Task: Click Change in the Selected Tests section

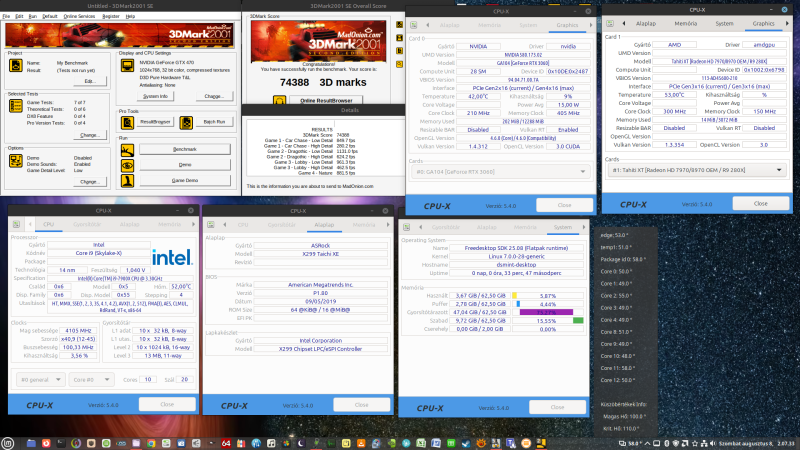Action: pos(90,135)
